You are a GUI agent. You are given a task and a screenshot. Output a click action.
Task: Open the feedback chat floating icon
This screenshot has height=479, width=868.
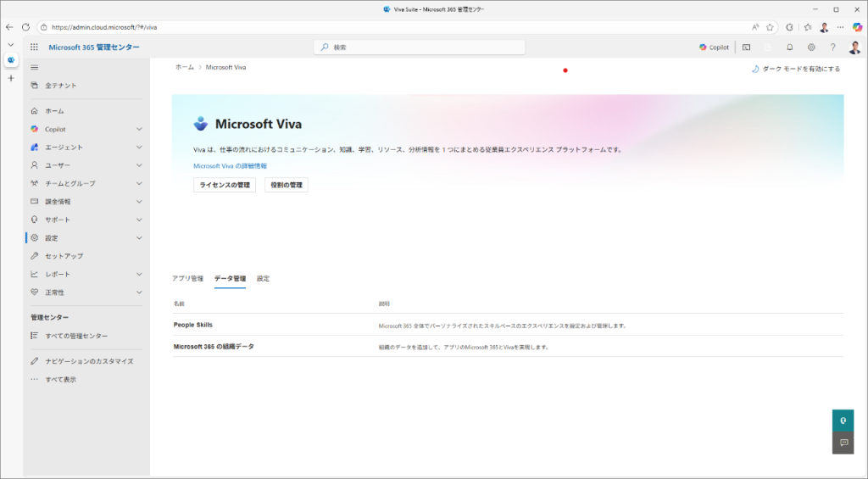[x=843, y=443]
